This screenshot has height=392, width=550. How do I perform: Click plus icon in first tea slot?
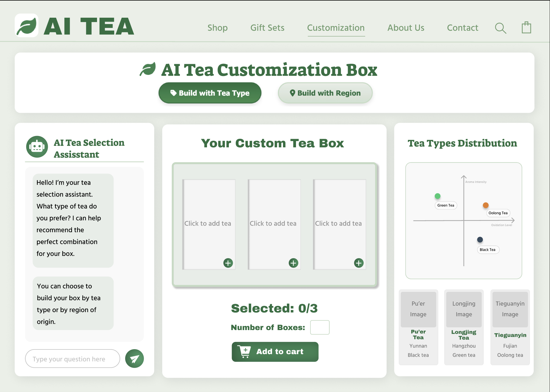(x=228, y=263)
